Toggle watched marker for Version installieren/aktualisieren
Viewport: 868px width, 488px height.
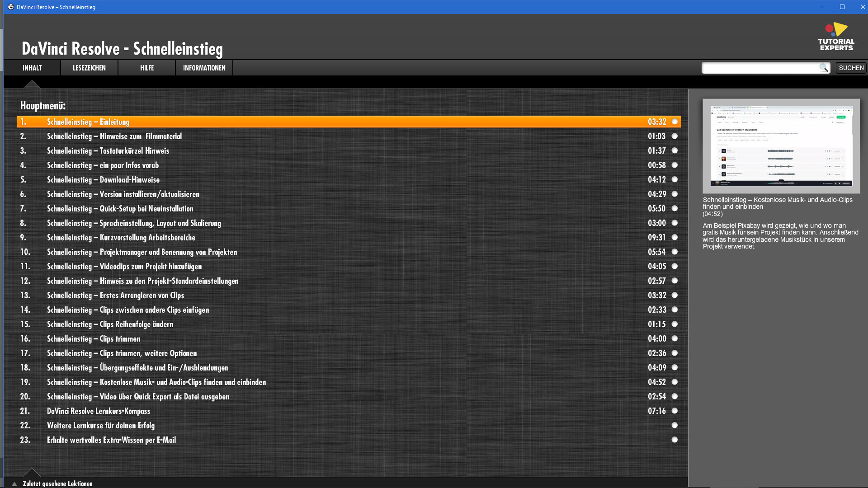675,194
